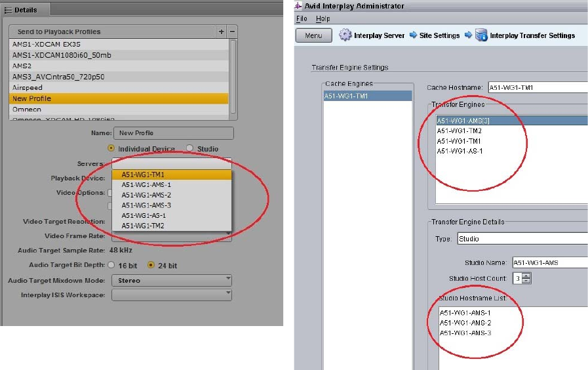This screenshot has width=588, height=370.
Task: Go to Site Settings breadcrumb
Action: pos(439,35)
